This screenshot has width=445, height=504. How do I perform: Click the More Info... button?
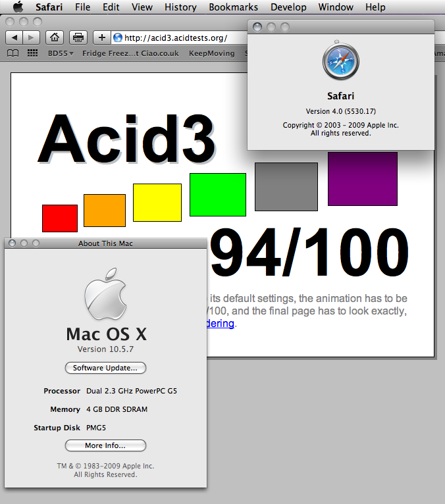click(105, 445)
